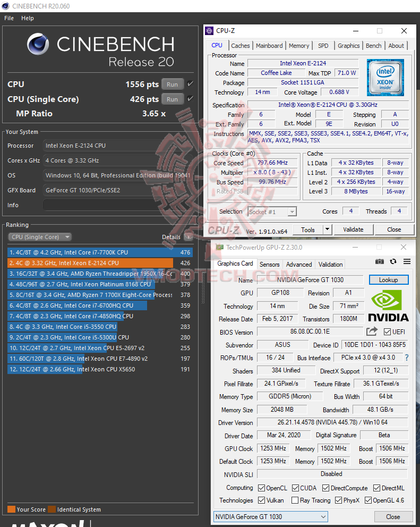Toggle the OpenCL checkbox
The height and width of the screenshot is (527, 420).
click(x=261, y=488)
